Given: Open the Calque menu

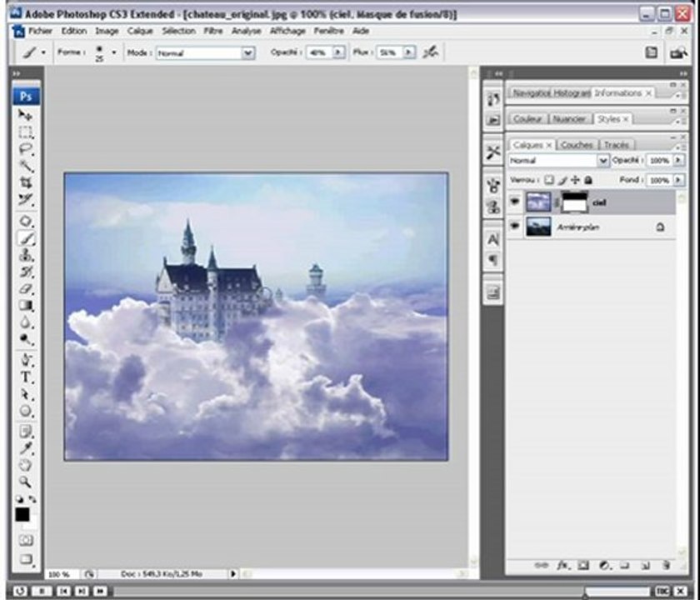Looking at the screenshot, I should [x=140, y=31].
